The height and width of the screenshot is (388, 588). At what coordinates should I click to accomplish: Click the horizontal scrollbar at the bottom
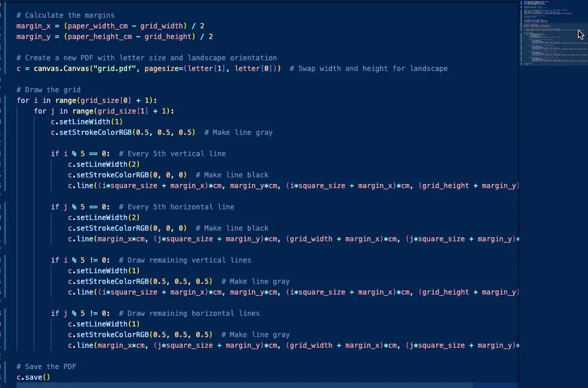coord(266,384)
